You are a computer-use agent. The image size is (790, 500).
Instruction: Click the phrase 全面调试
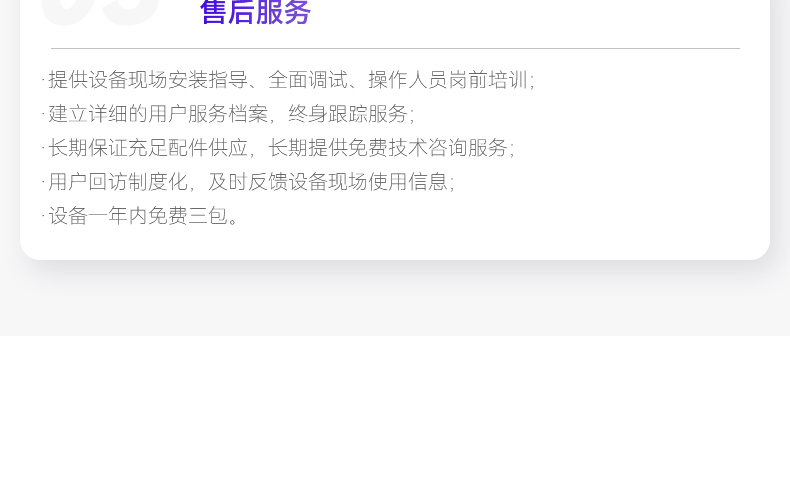tap(308, 80)
